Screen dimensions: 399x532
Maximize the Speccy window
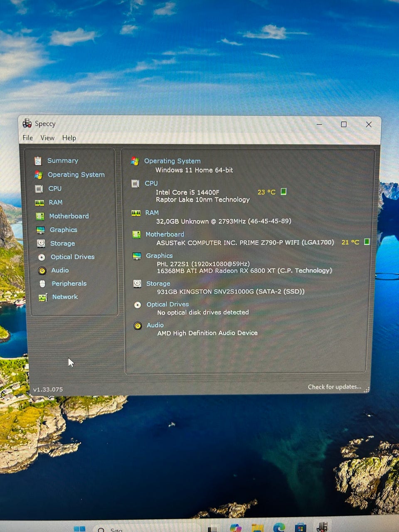(x=344, y=124)
